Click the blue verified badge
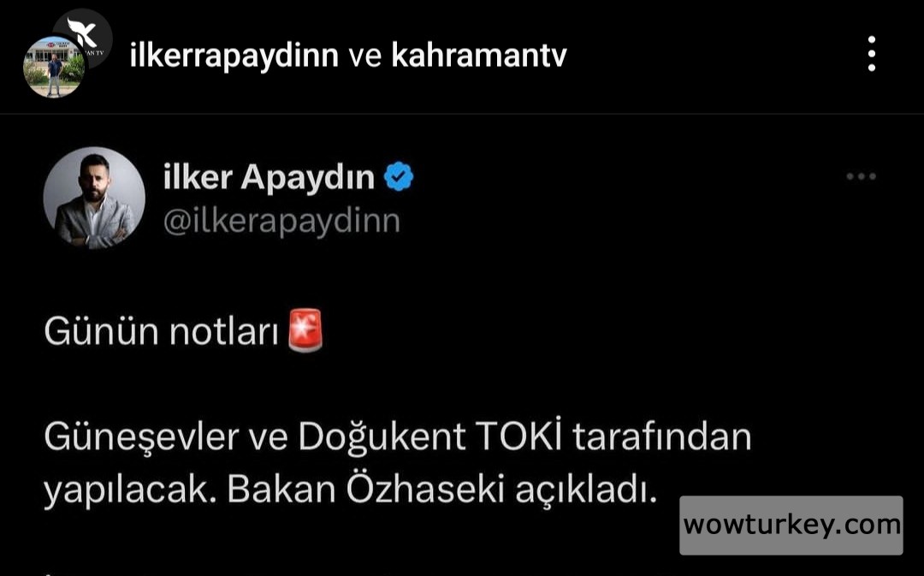This screenshot has height=576, width=924. [399, 177]
